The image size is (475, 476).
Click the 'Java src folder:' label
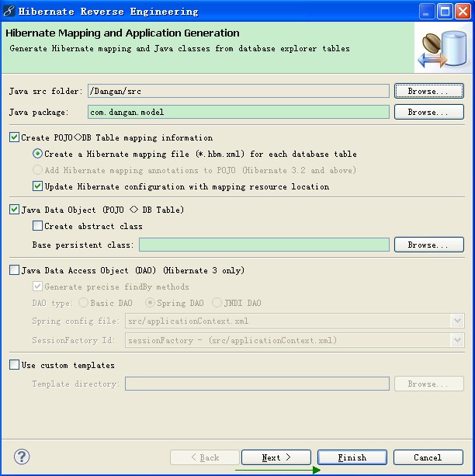tap(46, 91)
